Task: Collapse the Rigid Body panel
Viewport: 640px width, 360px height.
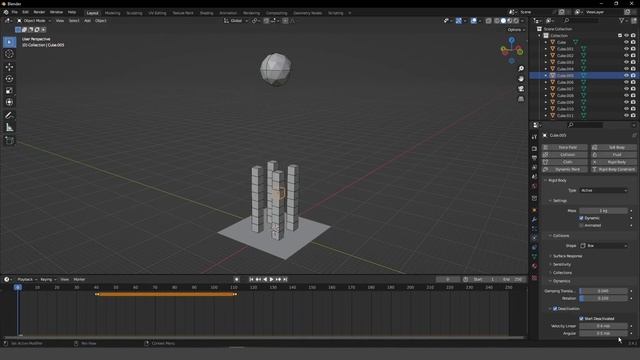Action: 557,180
